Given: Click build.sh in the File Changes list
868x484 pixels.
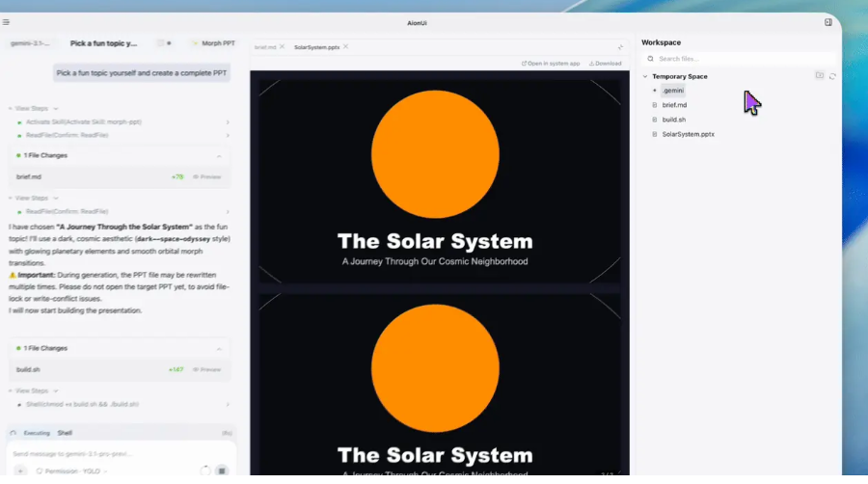Looking at the screenshot, I should pyautogui.click(x=28, y=369).
